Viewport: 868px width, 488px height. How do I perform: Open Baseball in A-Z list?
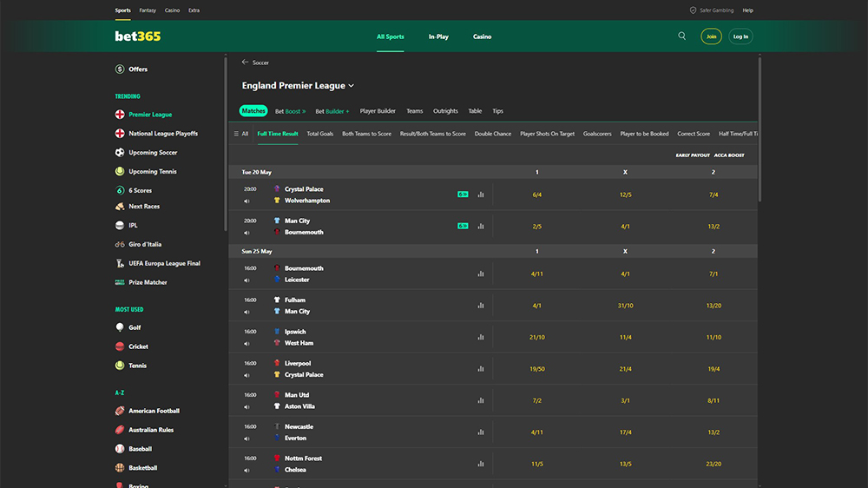click(140, 449)
